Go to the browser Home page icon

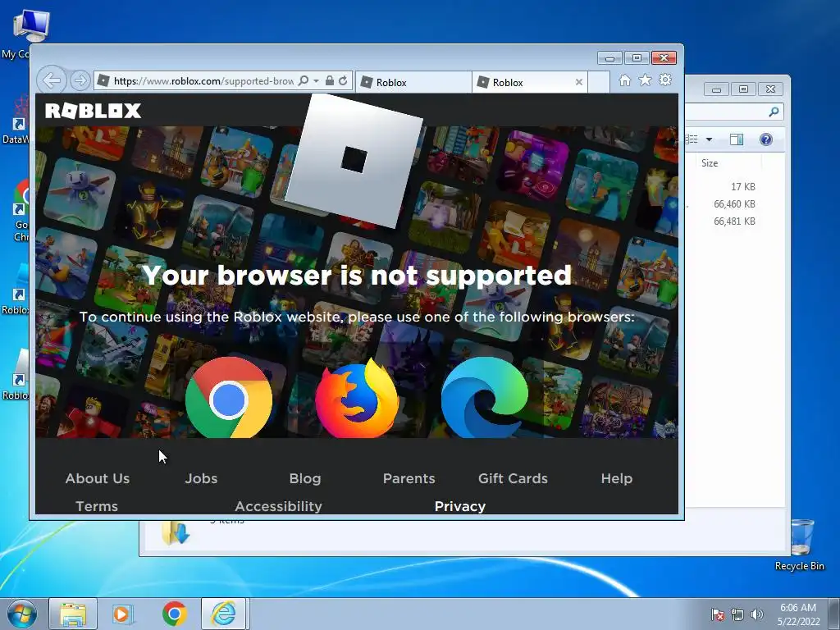point(624,80)
